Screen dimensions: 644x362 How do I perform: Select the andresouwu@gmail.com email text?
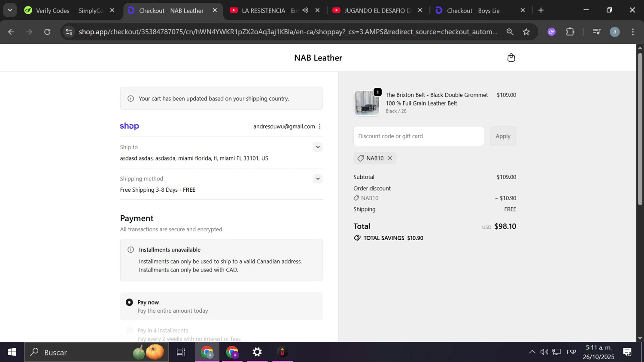click(284, 126)
